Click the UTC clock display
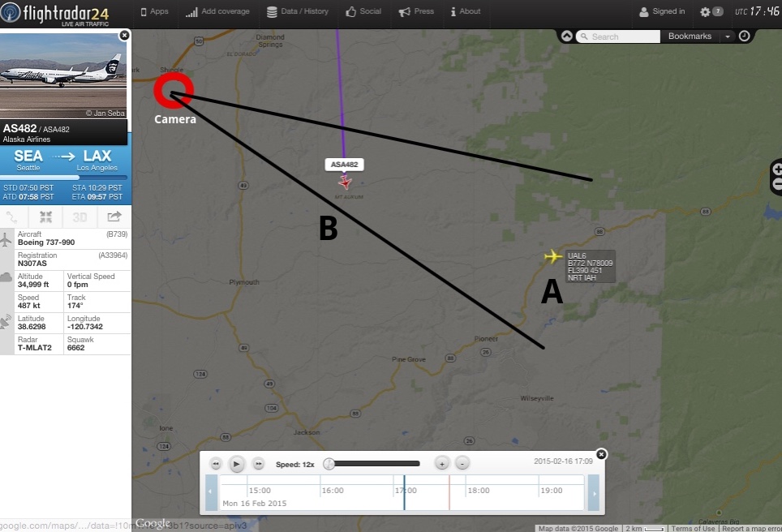The image size is (782, 532). (757, 11)
